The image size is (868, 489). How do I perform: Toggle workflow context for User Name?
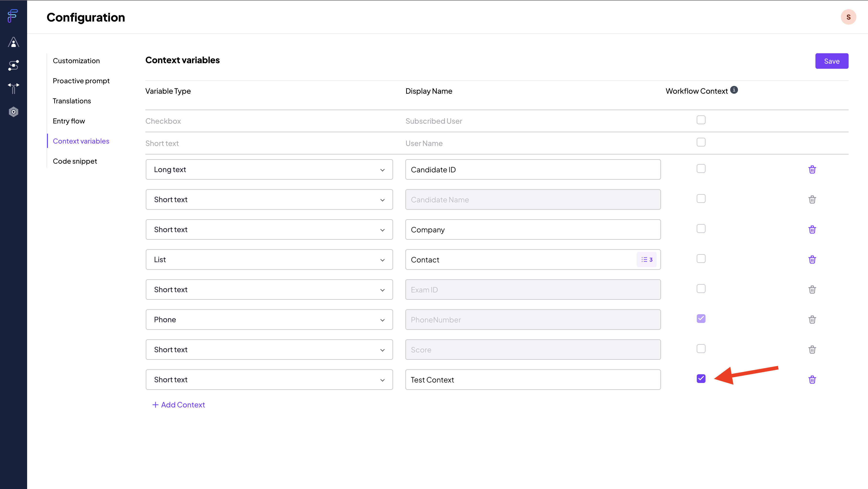coord(701,142)
